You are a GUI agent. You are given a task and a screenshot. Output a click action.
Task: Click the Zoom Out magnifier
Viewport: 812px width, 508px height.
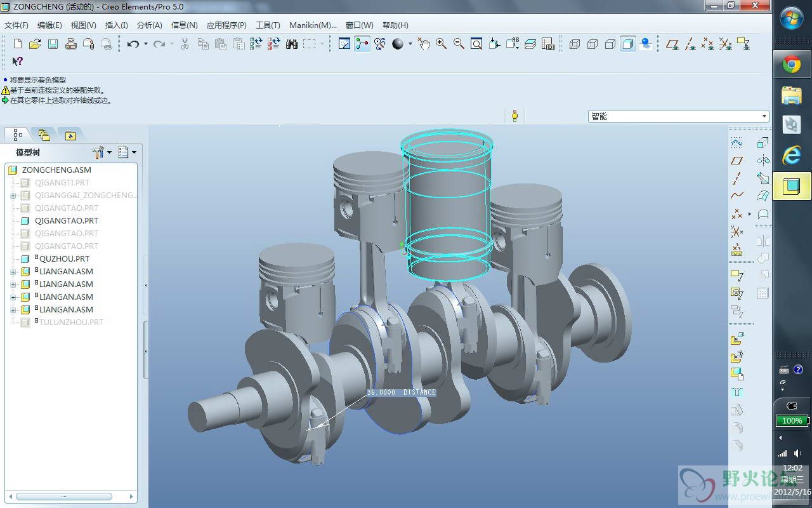click(459, 44)
